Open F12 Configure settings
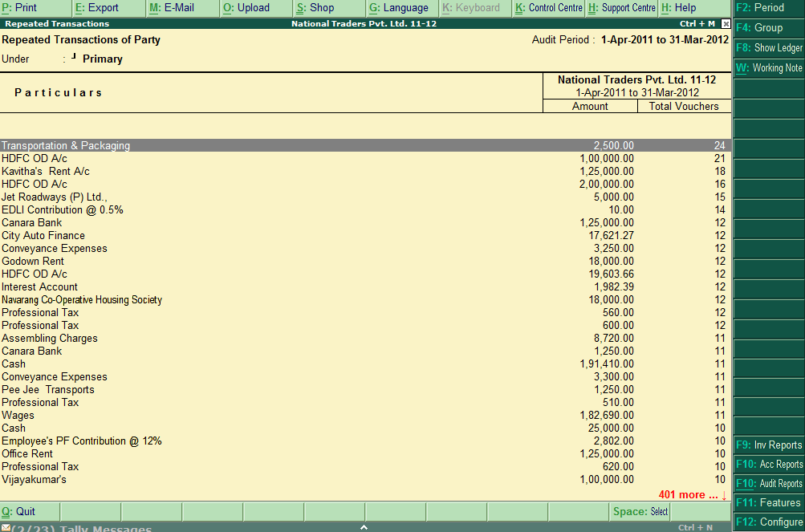The width and height of the screenshot is (805, 532). [768, 522]
